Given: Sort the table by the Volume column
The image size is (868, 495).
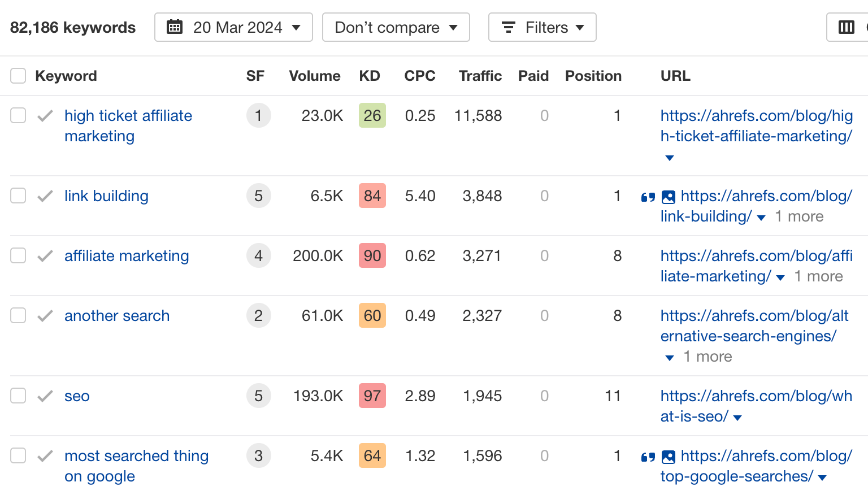Looking at the screenshot, I should [x=314, y=75].
